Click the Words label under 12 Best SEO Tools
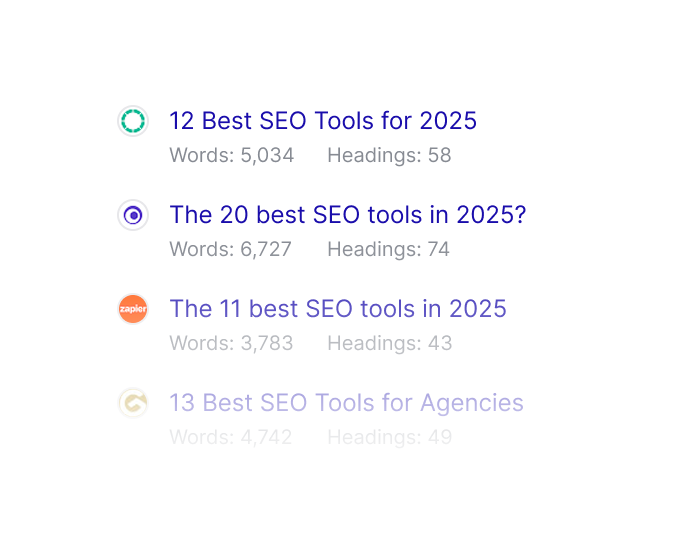Screen dimensions: 680x540 coord(201,155)
